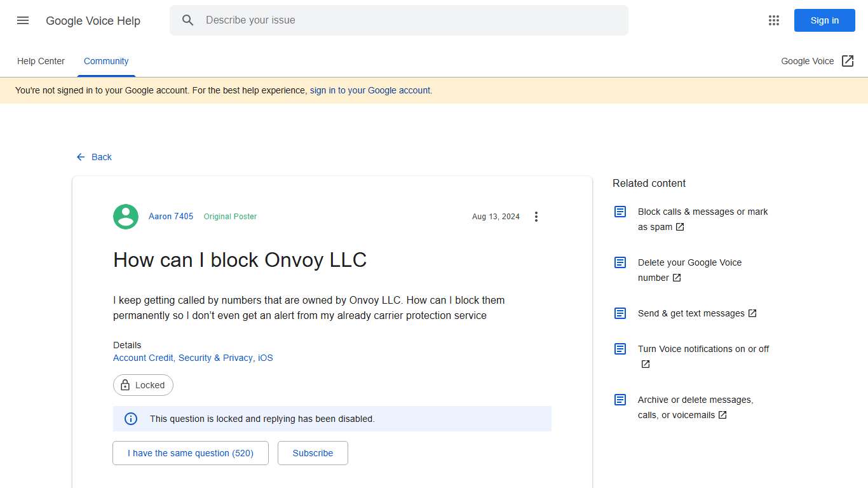Click Aaron 7405's avatar icon
The image size is (868, 488).
point(125,216)
